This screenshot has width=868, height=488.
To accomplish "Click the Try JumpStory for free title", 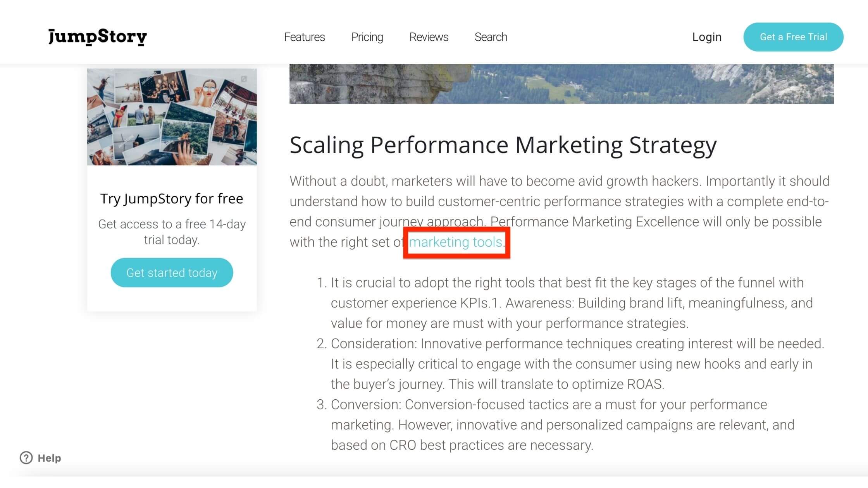I will (x=172, y=199).
